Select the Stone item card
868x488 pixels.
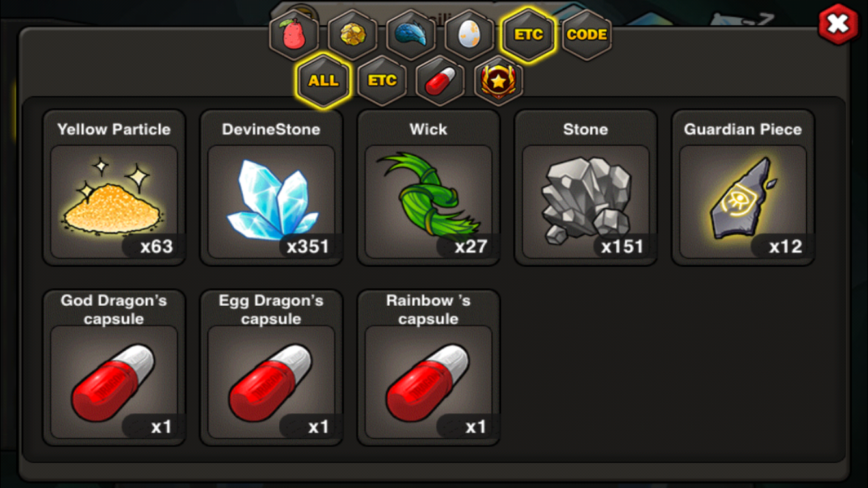click(586, 187)
